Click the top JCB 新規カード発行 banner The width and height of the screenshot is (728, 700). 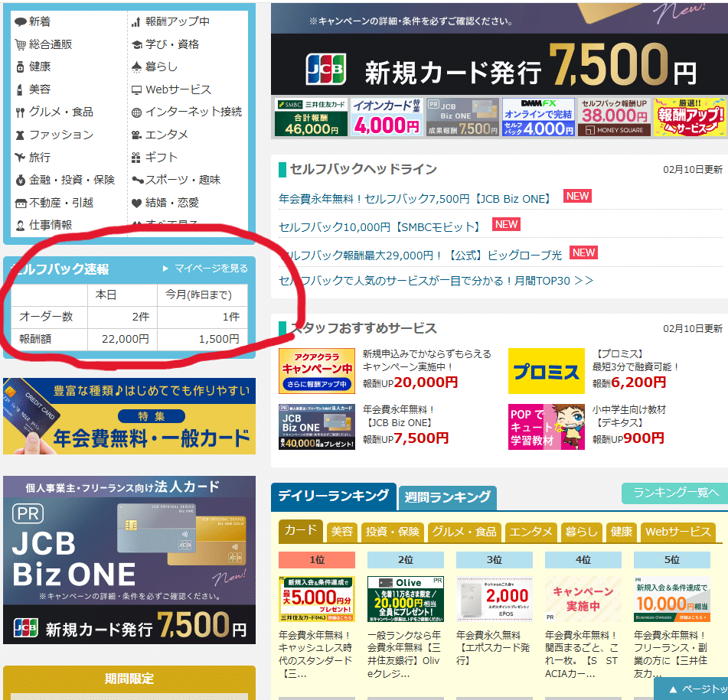[499, 49]
